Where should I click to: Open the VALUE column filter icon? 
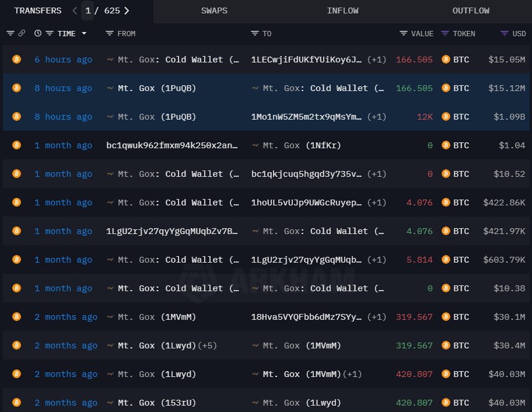(x=404, y=33)
